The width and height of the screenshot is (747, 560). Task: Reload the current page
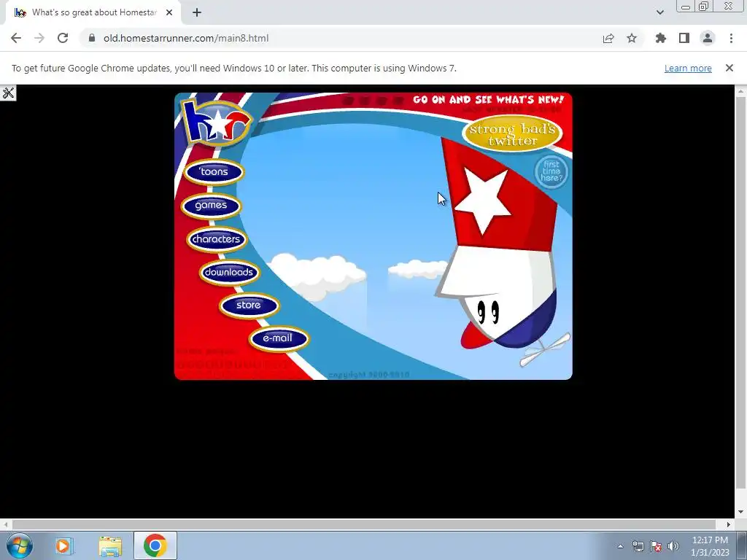pyautogui.click(x=63, y=38)
